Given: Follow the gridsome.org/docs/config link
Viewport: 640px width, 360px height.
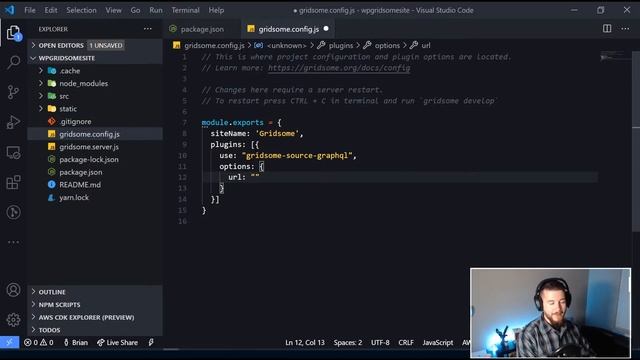Looking at the screenshot, I should pos(339,68).
